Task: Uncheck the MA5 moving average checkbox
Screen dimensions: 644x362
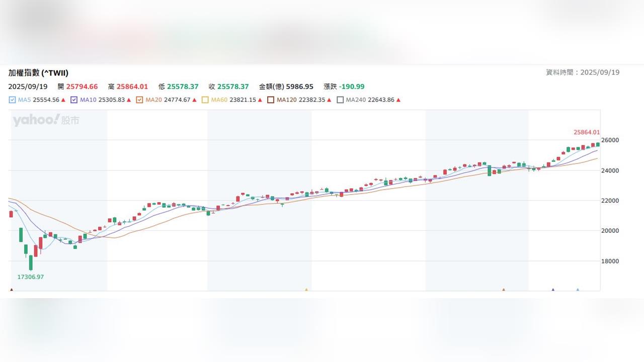Action: coord(12,100)
